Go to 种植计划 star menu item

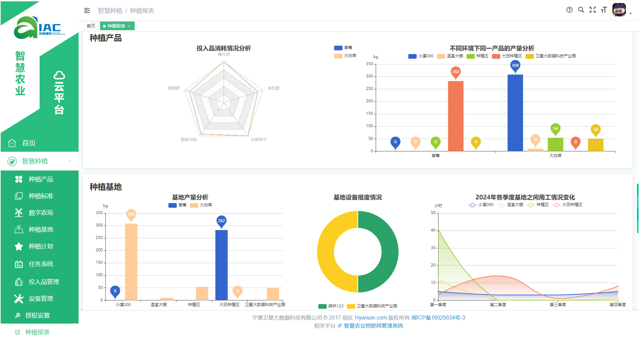pos(41,246)
